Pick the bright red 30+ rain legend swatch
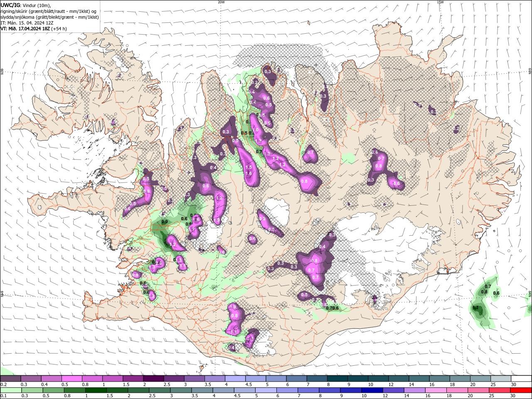Screen dimensions: 532x399 pos(521,390)
